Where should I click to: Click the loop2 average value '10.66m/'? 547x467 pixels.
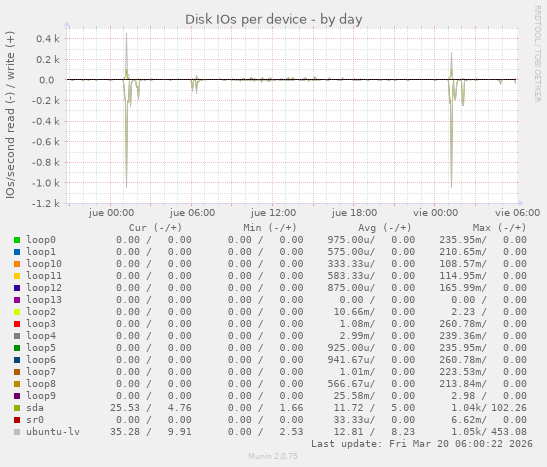point(354,311)
